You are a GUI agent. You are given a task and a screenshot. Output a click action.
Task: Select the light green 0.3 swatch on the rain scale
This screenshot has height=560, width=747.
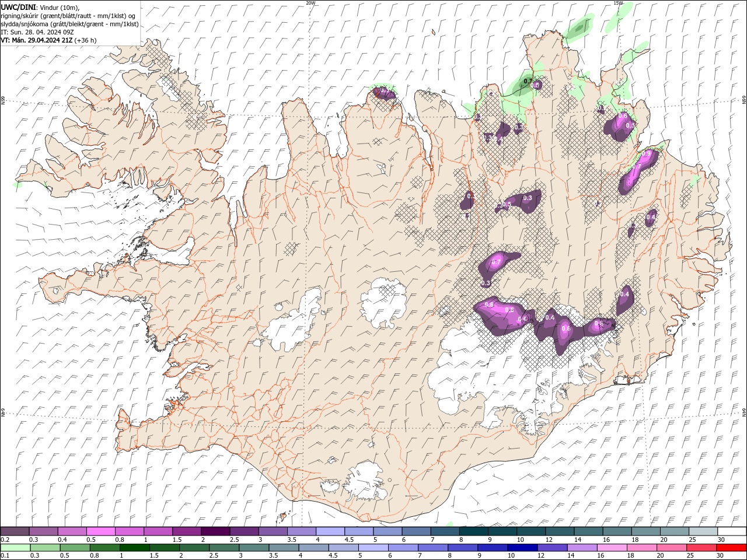click(46, 548)
